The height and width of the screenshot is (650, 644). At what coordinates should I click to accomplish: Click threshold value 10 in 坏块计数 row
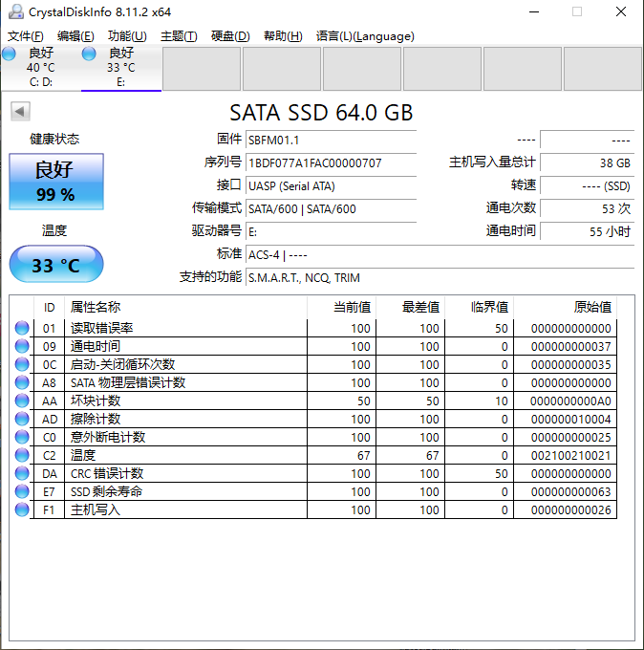click(501, 401)
